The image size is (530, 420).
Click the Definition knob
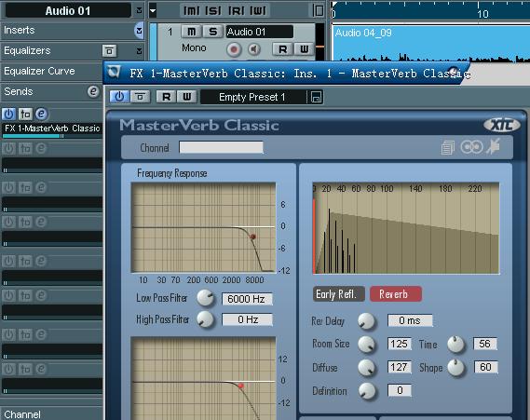point(367,391)
